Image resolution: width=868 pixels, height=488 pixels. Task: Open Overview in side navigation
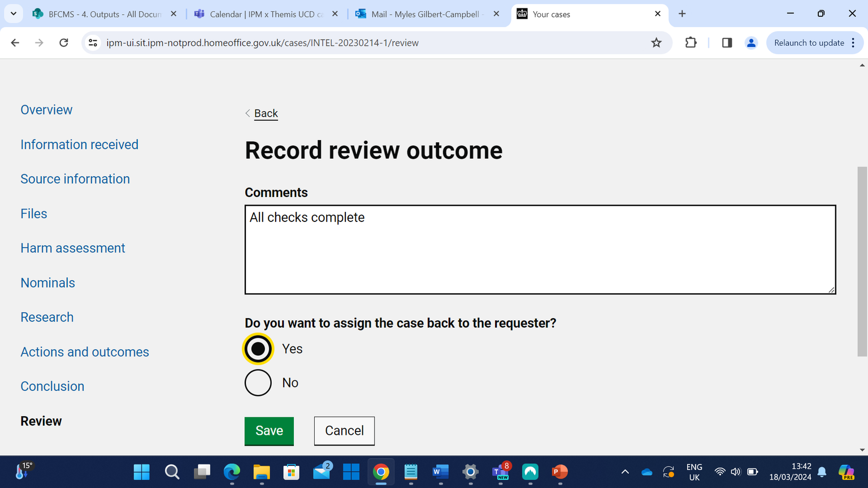point(46,110)
